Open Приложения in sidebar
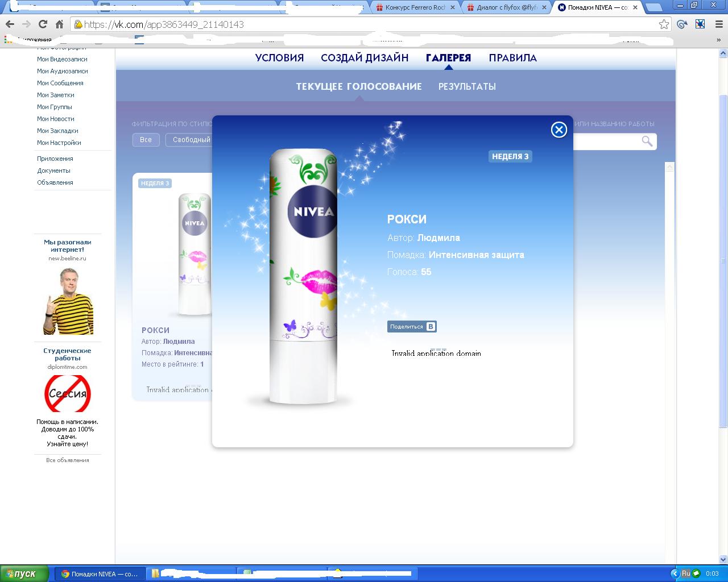This screenshot has height=582, width=728. tap(55, 159)
